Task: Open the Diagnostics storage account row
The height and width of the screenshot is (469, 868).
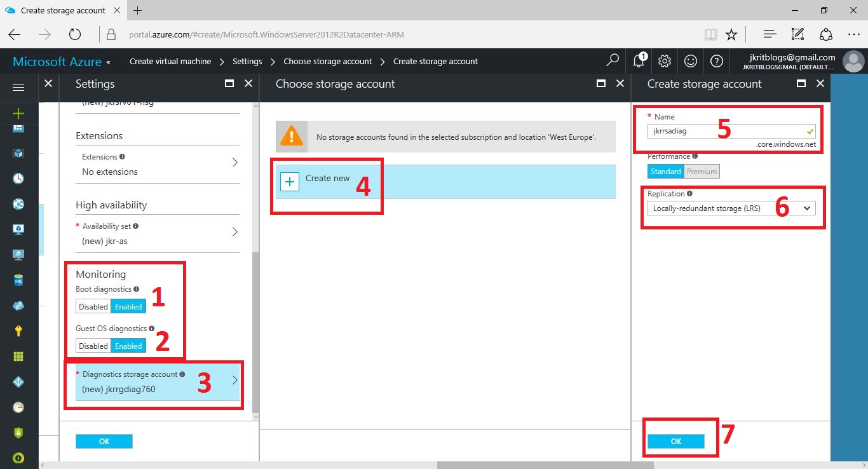Action: 158,382
